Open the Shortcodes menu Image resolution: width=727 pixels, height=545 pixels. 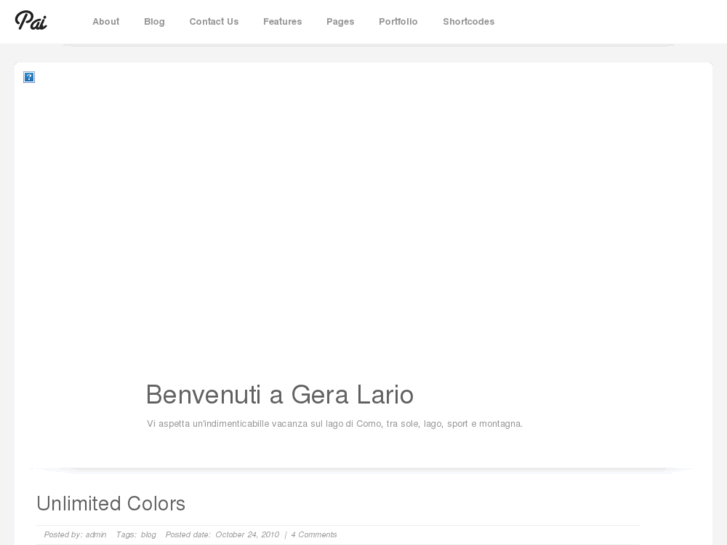point(469,22)
